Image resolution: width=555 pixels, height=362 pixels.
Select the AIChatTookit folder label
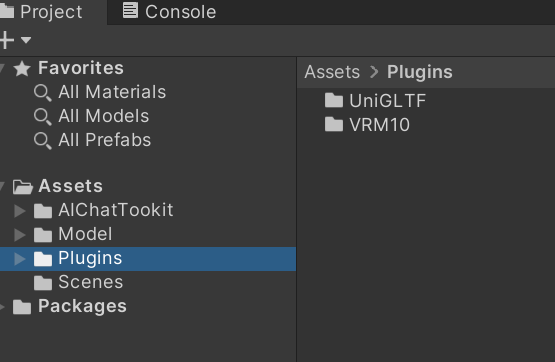pyautogui.click(x=116, y=210)
